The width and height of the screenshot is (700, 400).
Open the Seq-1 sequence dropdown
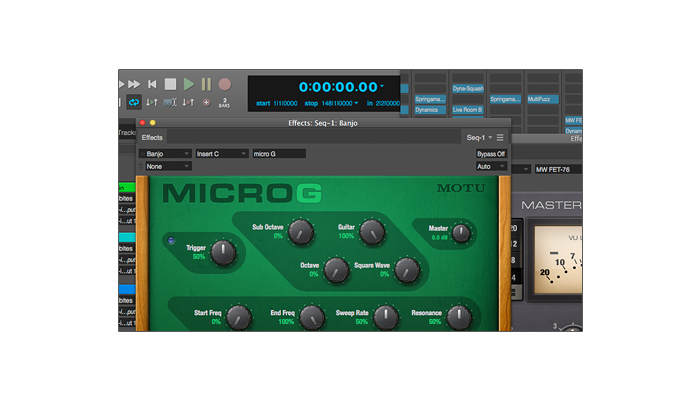(479, 138)
